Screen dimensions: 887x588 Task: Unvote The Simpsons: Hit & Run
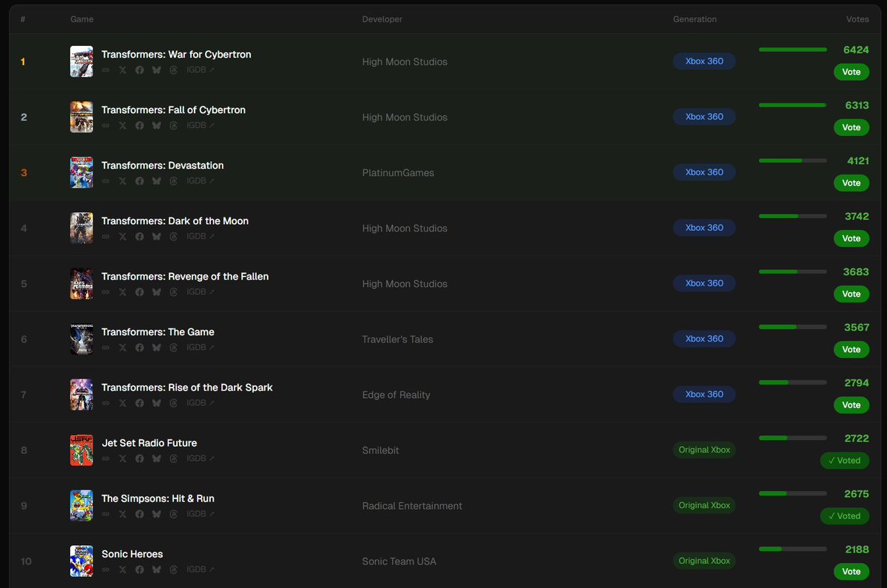coord(845,516)
